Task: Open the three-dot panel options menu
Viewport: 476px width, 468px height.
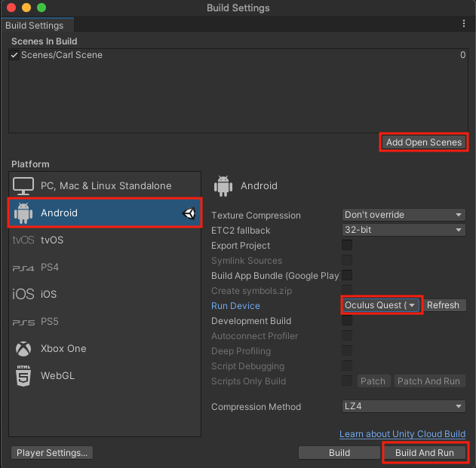Action: pyautogui.click(x=464, y=24)
